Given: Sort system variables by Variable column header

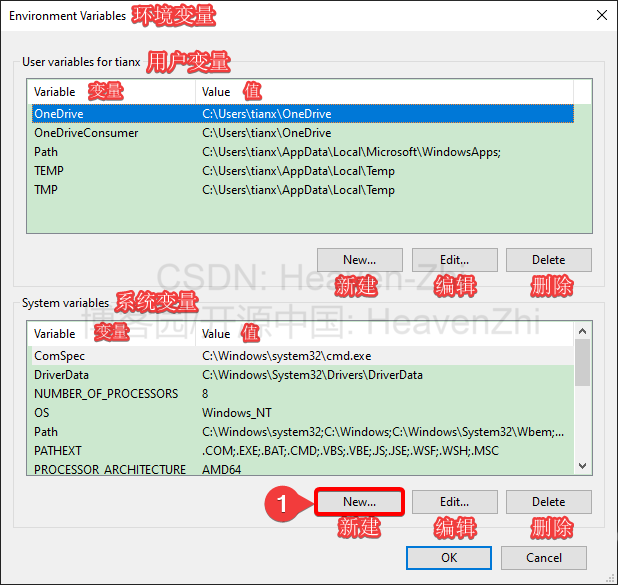Looking at the screenshot, I should [x=112, y=334].
